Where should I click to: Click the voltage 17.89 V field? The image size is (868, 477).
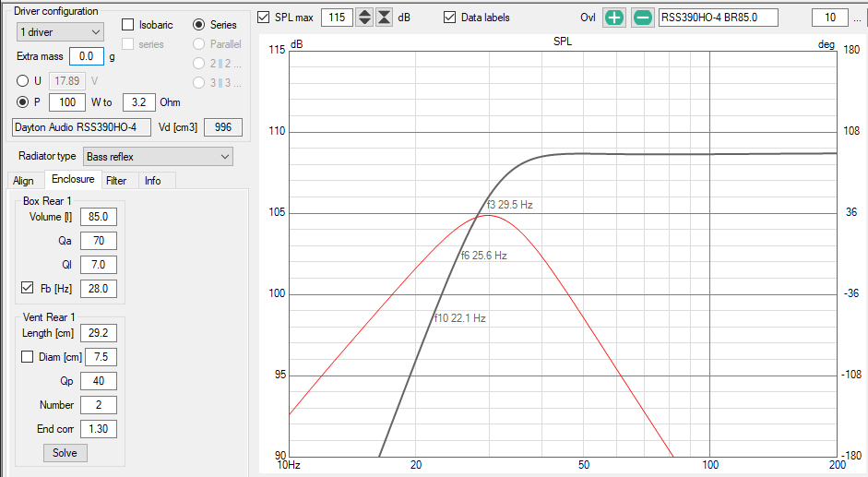67,81
